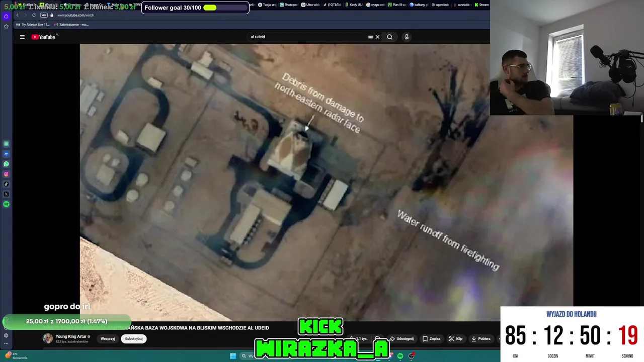Open 'Zaświadczenie' Gmail bookmark
Viewport: 644px width, 362px height.
click(72, 25)
